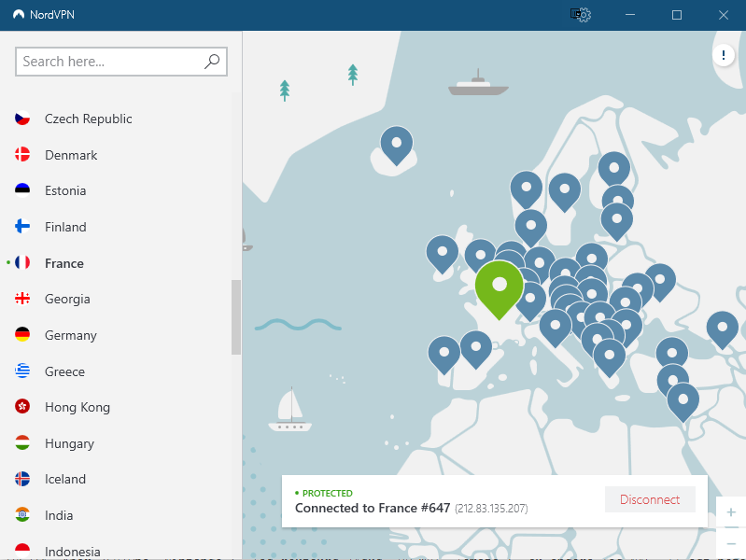Select the Georgia map pin far east
746x560 pixels.
[x=723, y=329]
